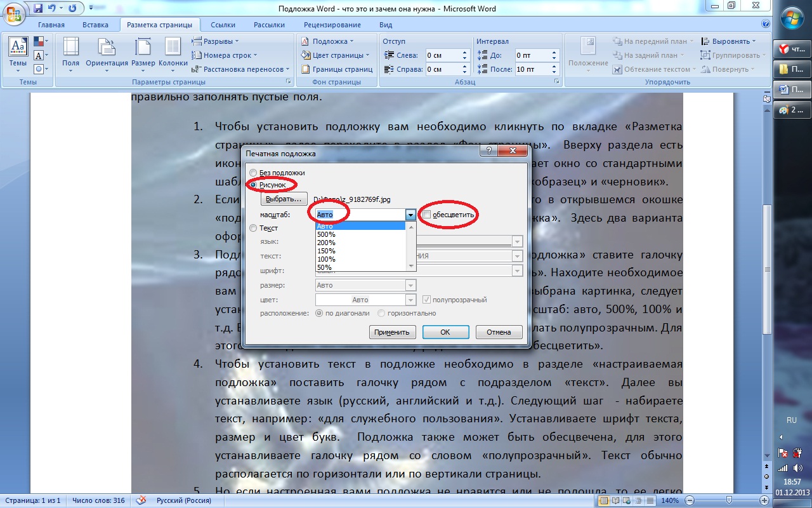The height and width of the screenshot is (508, 812).
Task: Switch to print layout view in status bar
Action: pyautogui.click(x=605, y=501)
